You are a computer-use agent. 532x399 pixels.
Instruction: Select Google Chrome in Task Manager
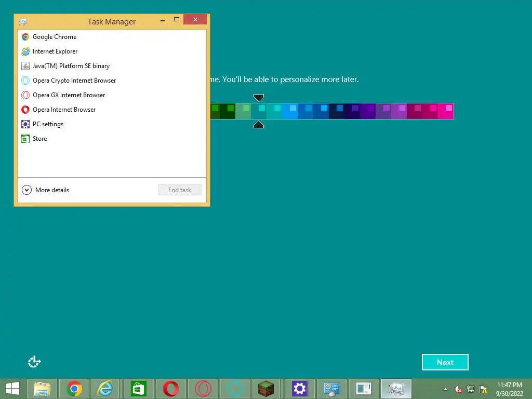point(112,37)
